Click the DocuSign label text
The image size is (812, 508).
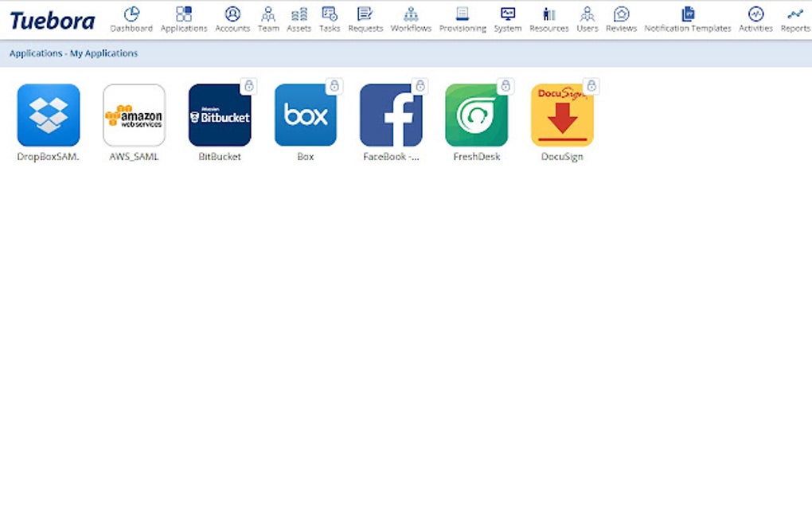coord(562,156)
